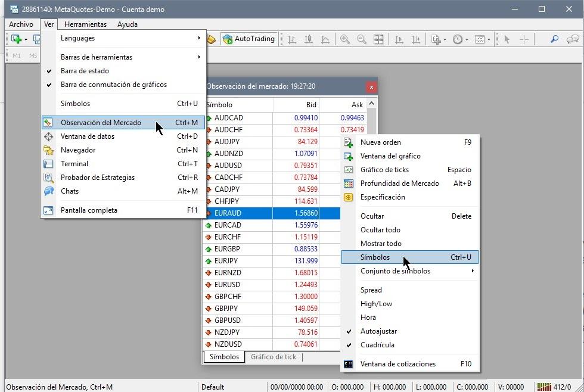
Task: Click the Ask column header
Action: [x=343, y=105]
